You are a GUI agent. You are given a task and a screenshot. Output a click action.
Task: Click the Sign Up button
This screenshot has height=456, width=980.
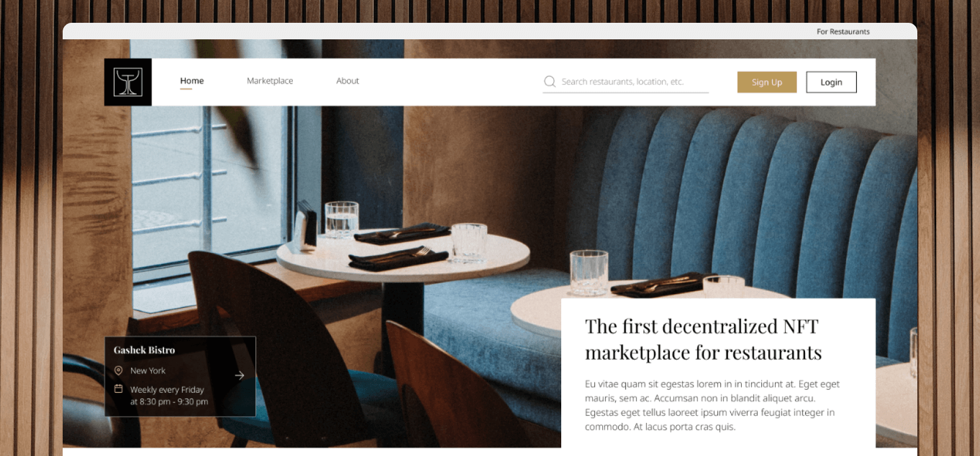(x=767, y=82)
